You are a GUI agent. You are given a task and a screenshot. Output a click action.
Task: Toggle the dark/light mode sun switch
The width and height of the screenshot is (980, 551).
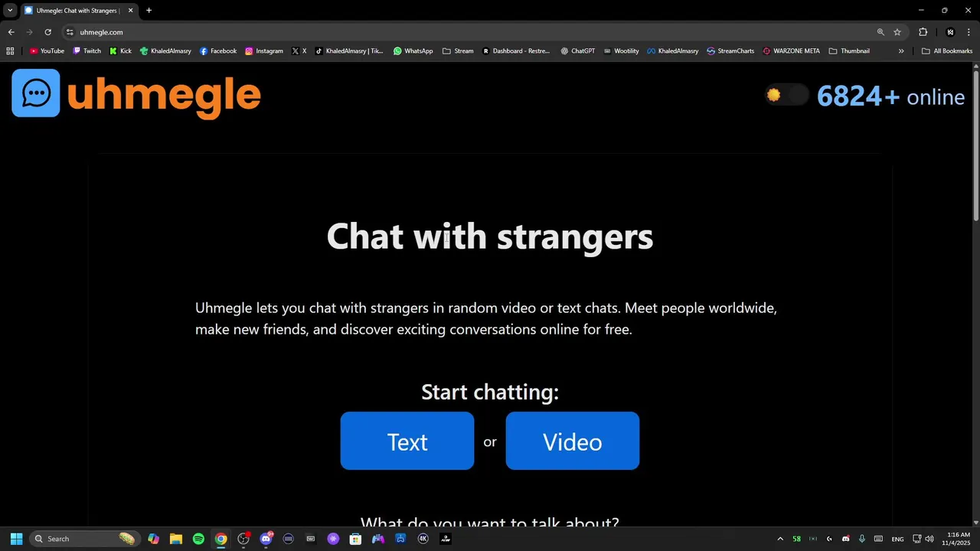point(786,95)
